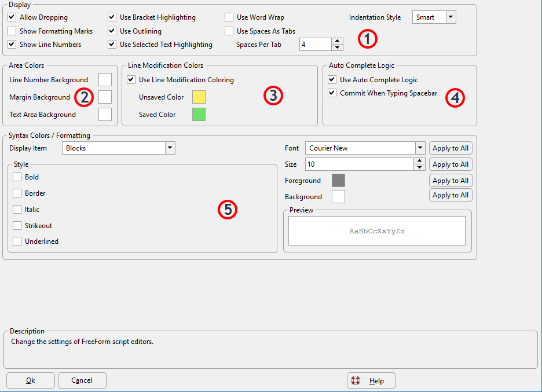
Task: Uncheck Use Bracket Highlighting
Action: pos(112,17)
